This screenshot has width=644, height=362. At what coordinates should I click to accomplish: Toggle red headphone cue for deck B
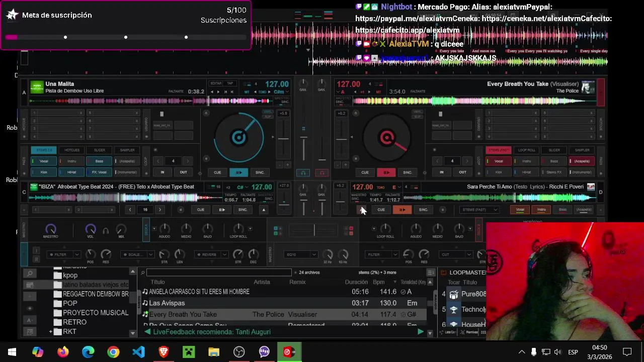tap(323, 172)
